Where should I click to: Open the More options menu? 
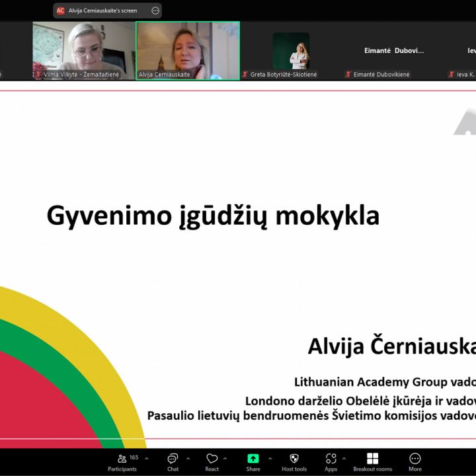pos(415,462)
